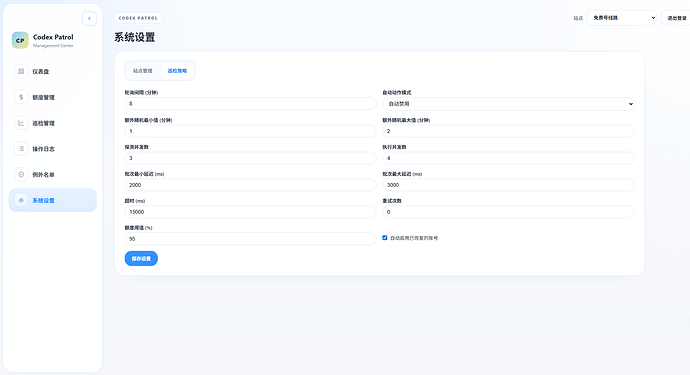Viewport: 690px width, 375px height.
Task: Switch to the 巡检策略 tab
Action: pos(177,71)
